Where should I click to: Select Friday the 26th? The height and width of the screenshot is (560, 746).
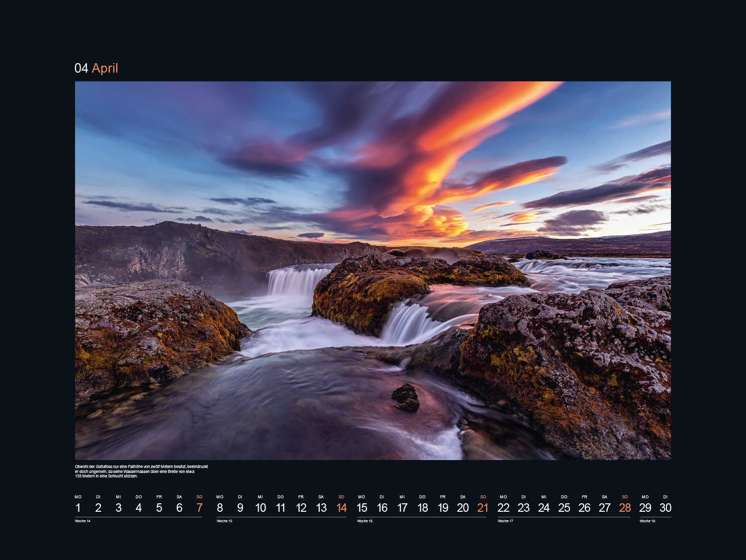pos(584,508)
